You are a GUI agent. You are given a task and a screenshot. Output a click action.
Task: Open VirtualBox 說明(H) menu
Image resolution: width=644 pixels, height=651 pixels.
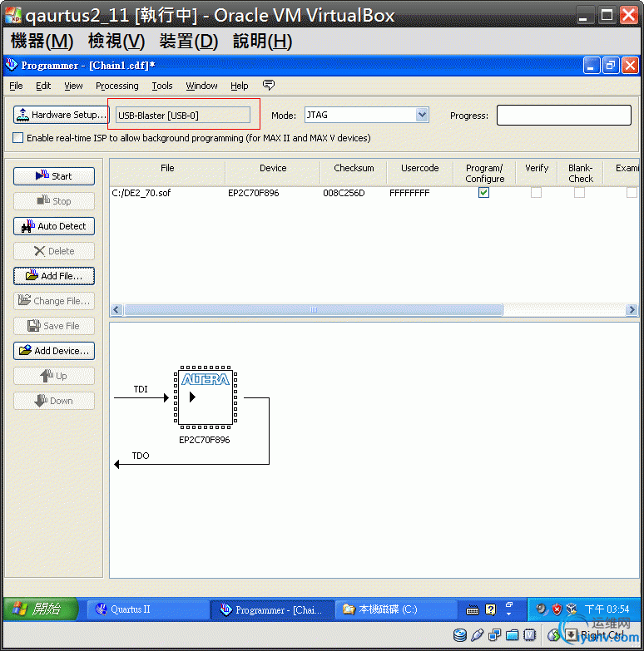point(263,41)
